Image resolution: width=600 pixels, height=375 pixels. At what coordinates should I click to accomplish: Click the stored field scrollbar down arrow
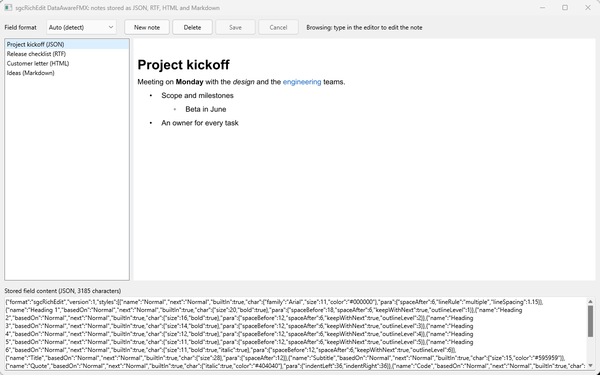click(590, 365)
